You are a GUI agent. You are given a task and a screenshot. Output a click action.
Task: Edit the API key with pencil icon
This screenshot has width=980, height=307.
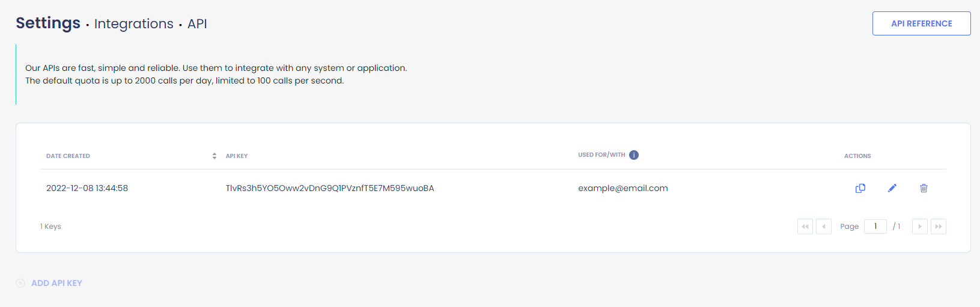[x=892, y=188]
